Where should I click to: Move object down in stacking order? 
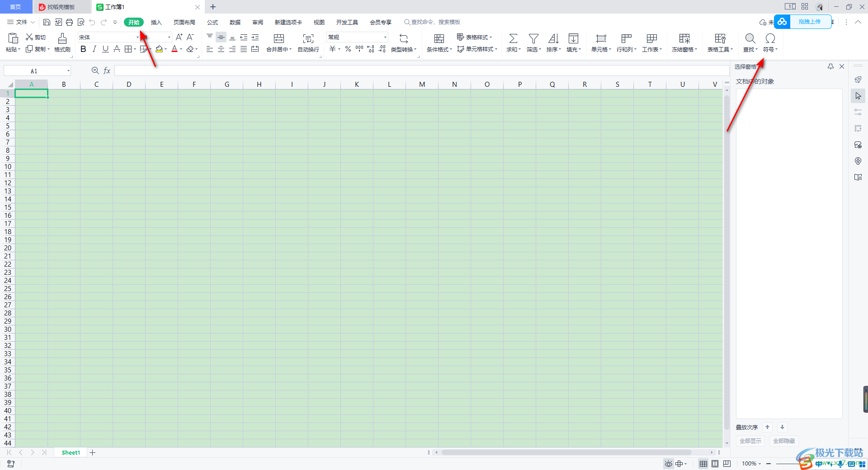(x=782, y=427)
